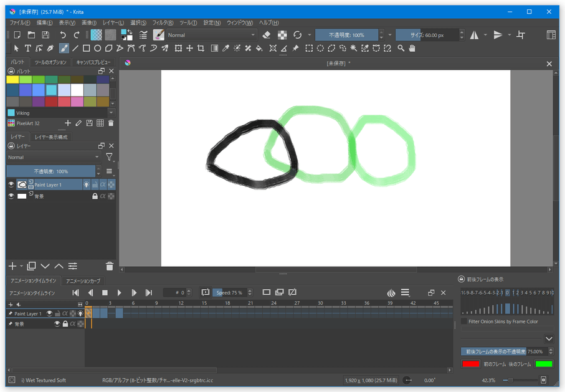Select the Text tool
The width and height of the screenshot is (565, 392).
tap(27, 48)
